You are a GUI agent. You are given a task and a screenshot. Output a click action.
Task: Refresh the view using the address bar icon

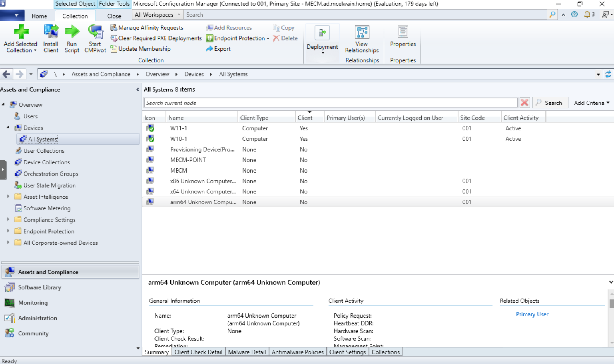[608, 74]
